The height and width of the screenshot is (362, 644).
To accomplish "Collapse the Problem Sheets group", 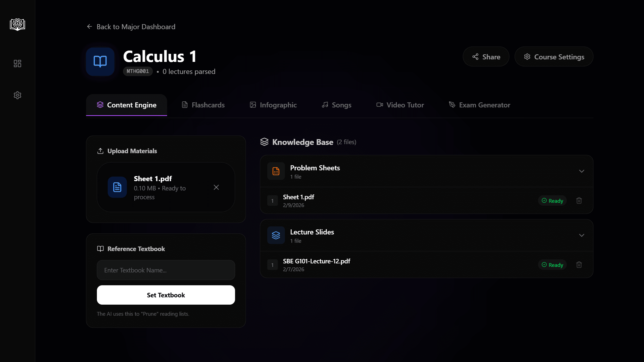I will (x=582, y=171).
